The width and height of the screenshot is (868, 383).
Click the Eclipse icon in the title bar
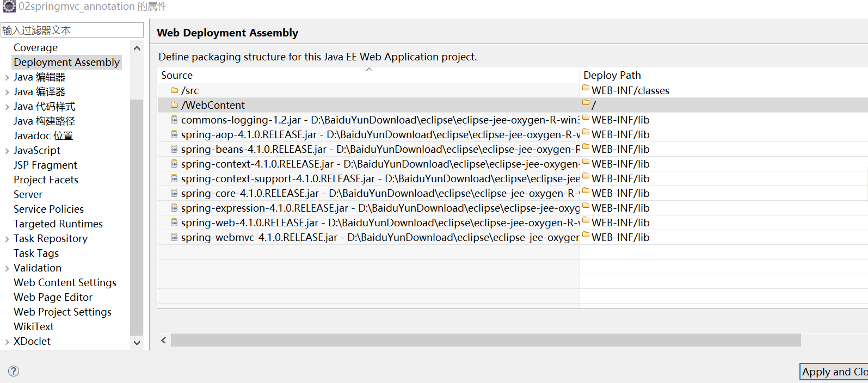[x=9, y=7]
